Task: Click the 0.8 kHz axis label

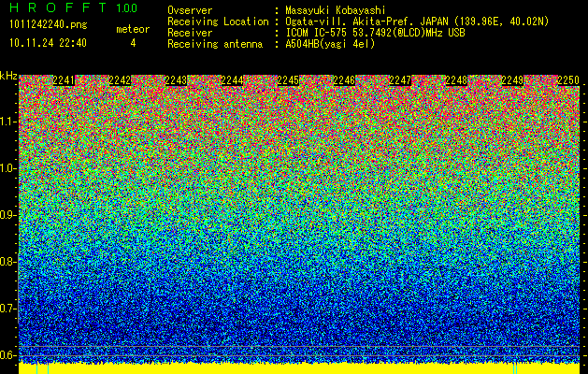Action: pyautogui.click(x=7, y=262)
